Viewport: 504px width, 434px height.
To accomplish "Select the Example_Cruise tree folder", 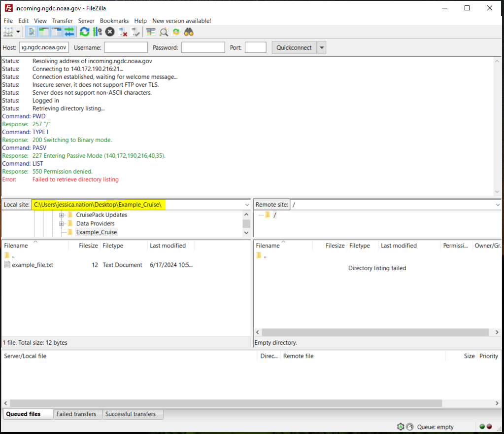I will [97, 232].
